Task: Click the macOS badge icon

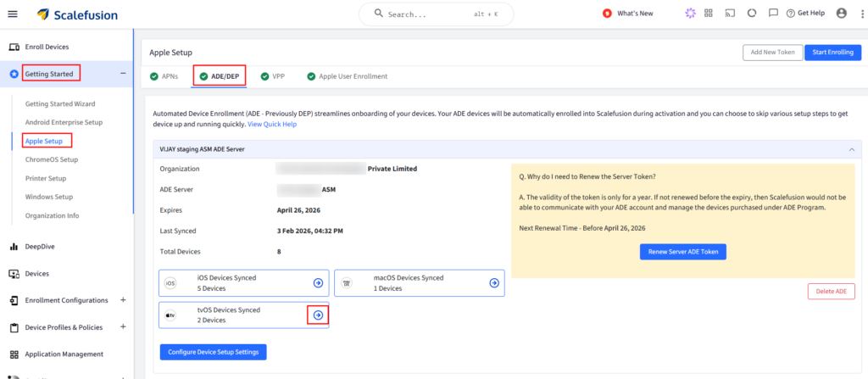Action: coord(347,283)
